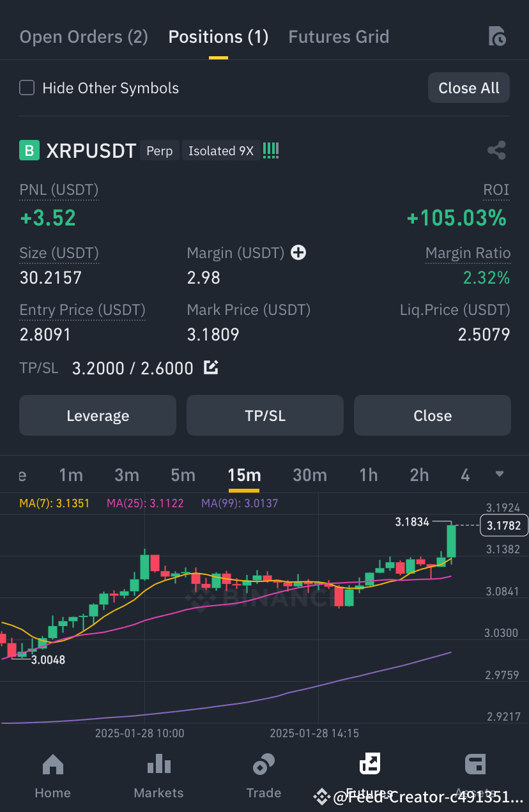Image resolution: width=529 pixels, height=812 pixels.
Task: Switch to the Open Orders tab
Action: click(83, 36)
